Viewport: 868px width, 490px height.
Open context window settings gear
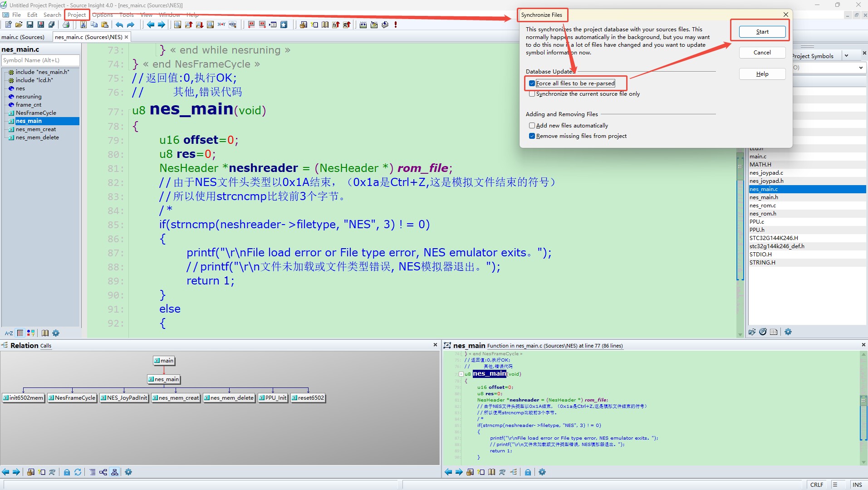[x=542, y=472]
